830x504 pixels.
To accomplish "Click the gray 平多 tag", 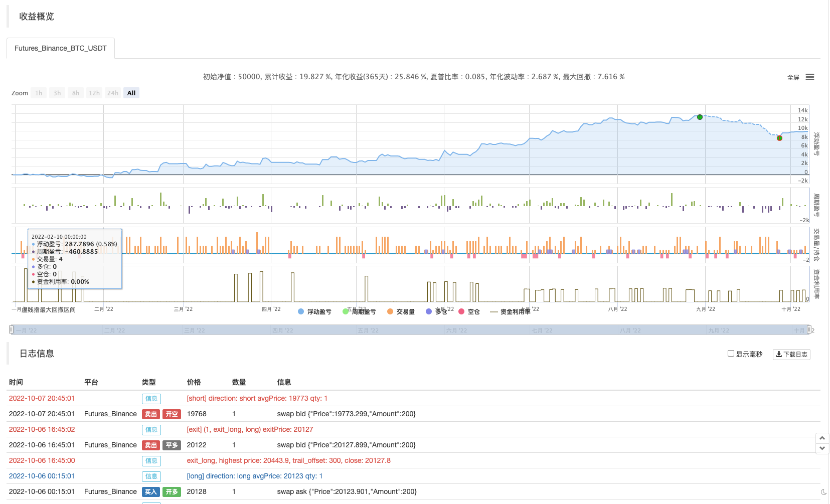I will click(172, 445).
